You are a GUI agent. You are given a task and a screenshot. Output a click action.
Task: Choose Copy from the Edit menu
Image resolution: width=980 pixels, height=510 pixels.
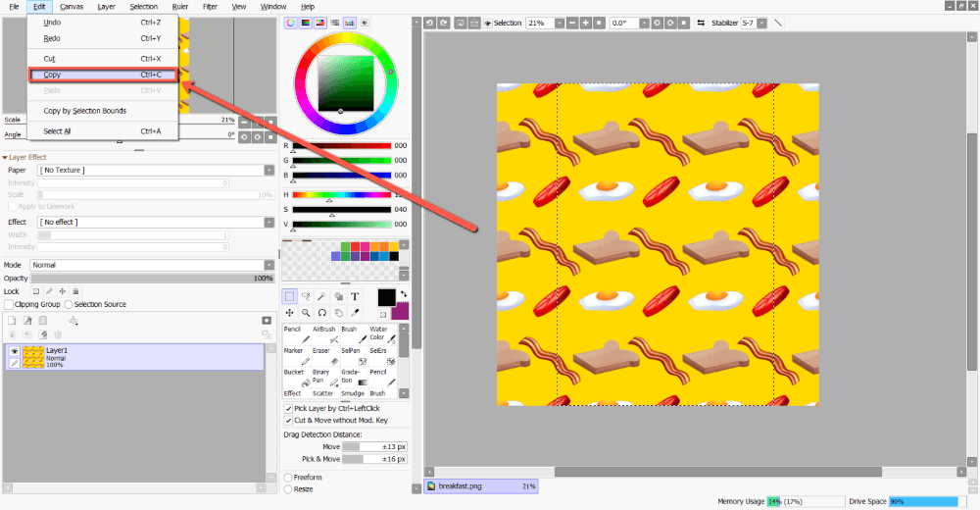point(103,75)
